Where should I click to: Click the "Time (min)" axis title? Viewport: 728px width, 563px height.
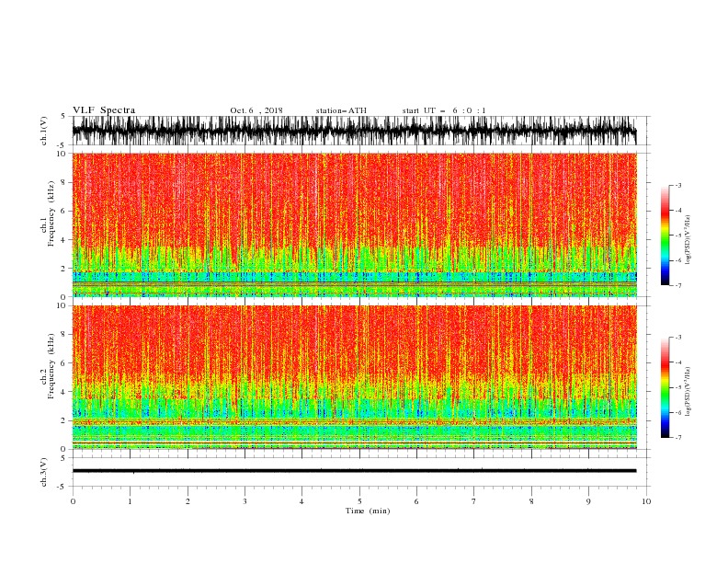pyautogui.click(x=368, y=511)
